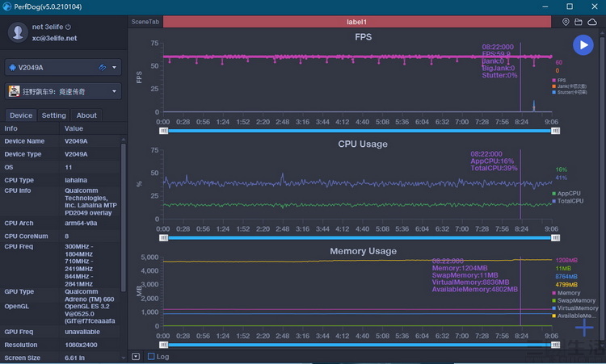
Task: Click the PerfDog logo in title bar
Action: 7,6
